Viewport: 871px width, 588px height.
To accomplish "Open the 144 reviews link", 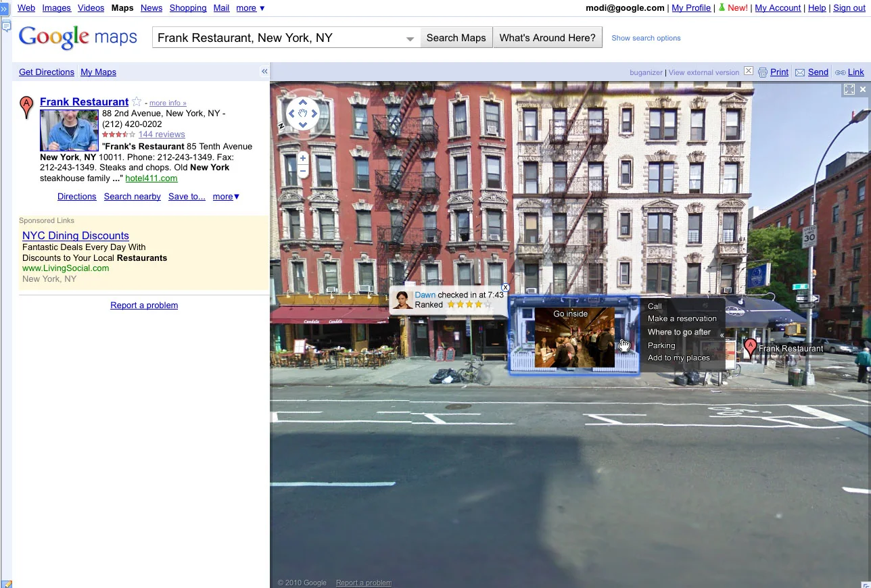I will tap(162, 134).
